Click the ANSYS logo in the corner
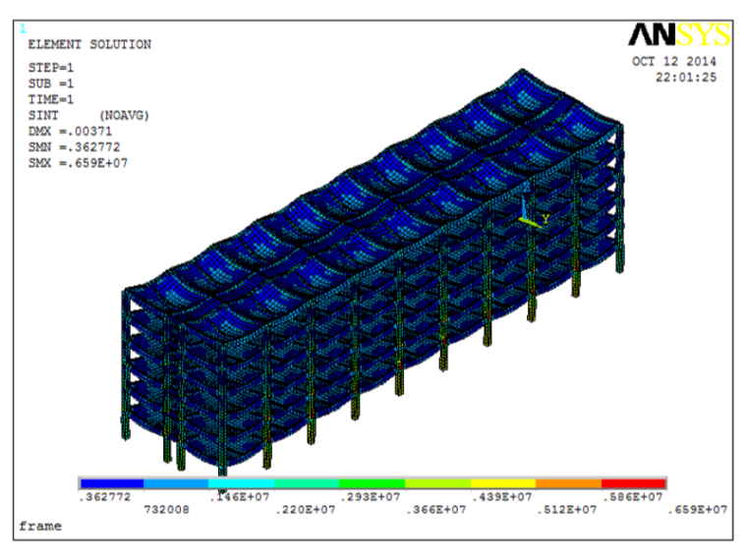The height and width of the screenshot is (560, 747). point(679,36)
